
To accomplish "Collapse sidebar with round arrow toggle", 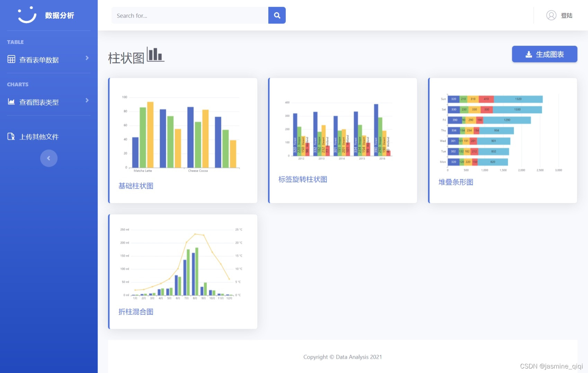I will pos(49,158).
